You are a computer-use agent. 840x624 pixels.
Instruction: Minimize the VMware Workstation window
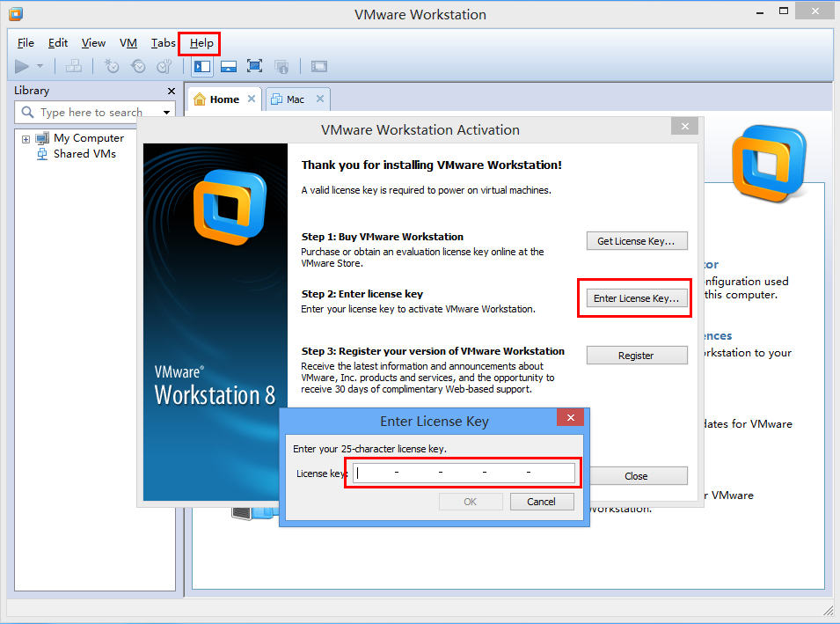coord(760,11)
